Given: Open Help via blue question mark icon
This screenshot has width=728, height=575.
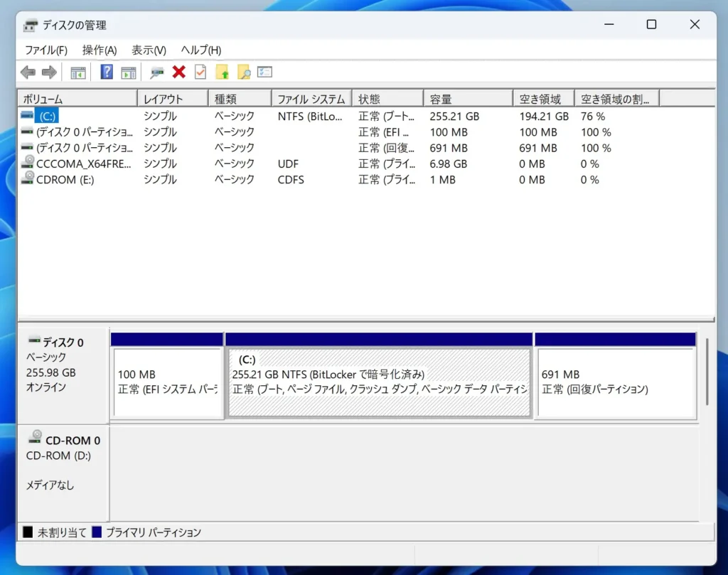Looking at the screenshot, I should (x=107, y=72).
